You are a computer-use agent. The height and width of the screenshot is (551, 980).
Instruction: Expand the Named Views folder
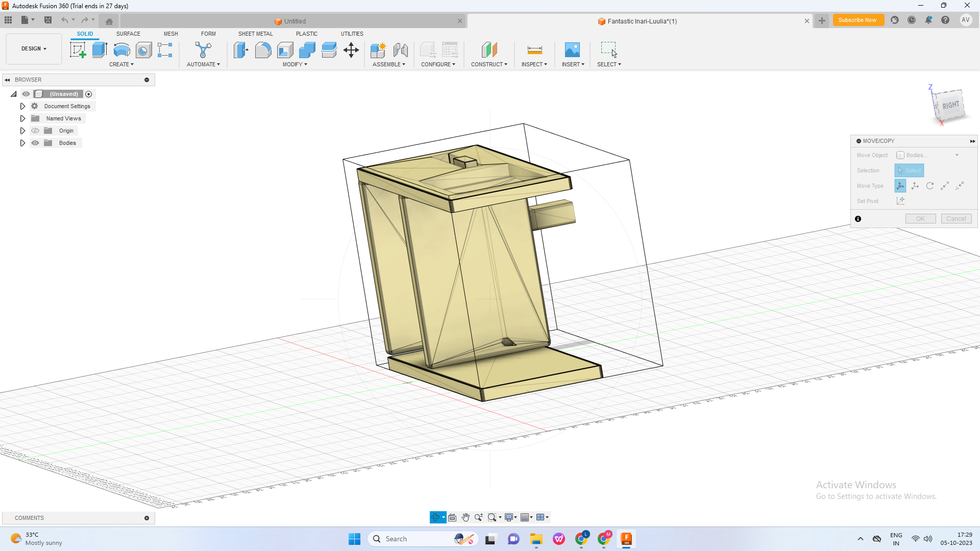22,118
